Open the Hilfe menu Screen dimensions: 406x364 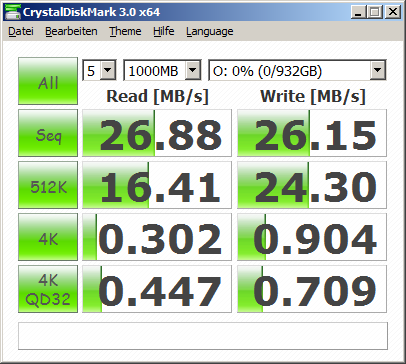pyautogui.click(x=163, y=31)
